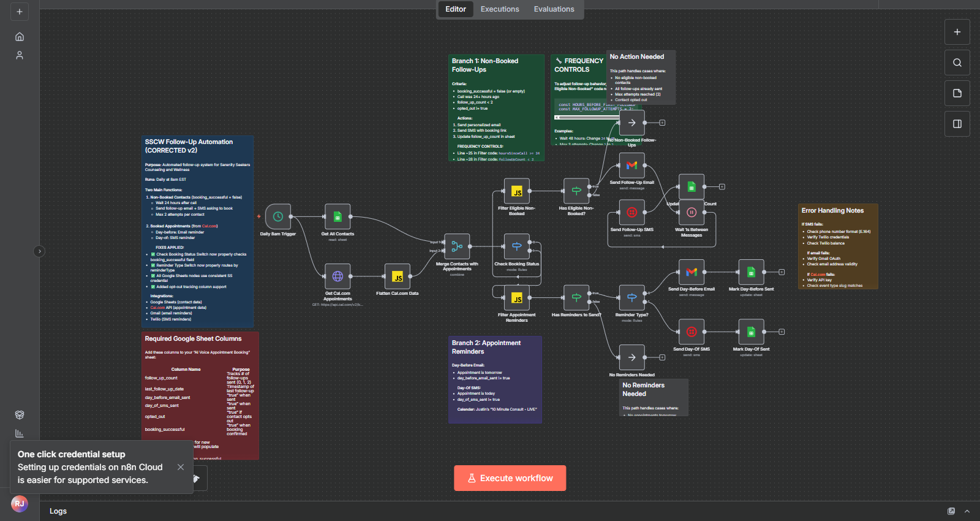Image resolution: width=980 pixels, height=521 pixels.
Task: Select the Update follow-up Count sheets node
Action: [x=692, y=187]
